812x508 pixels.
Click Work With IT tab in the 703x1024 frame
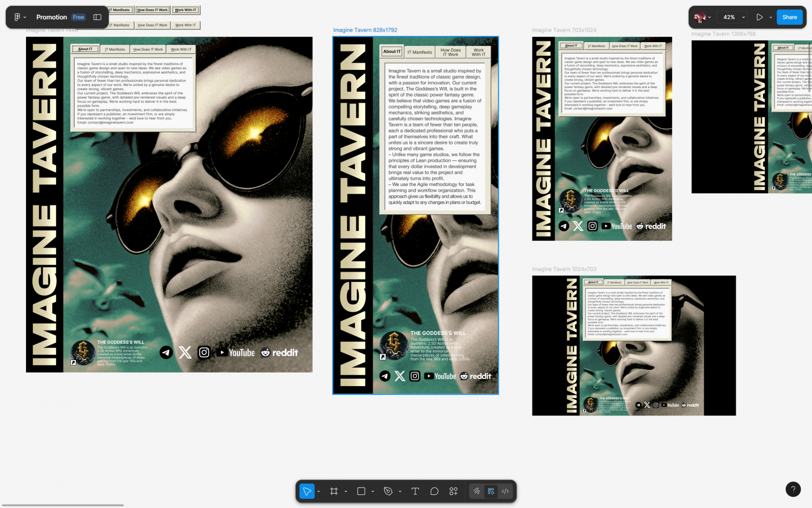(x=653, y=46)
